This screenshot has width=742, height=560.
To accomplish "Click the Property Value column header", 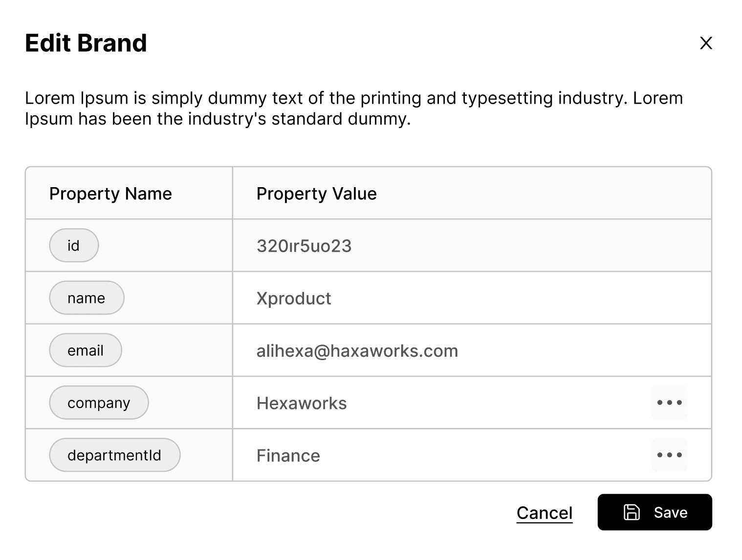I will point(316,194).
